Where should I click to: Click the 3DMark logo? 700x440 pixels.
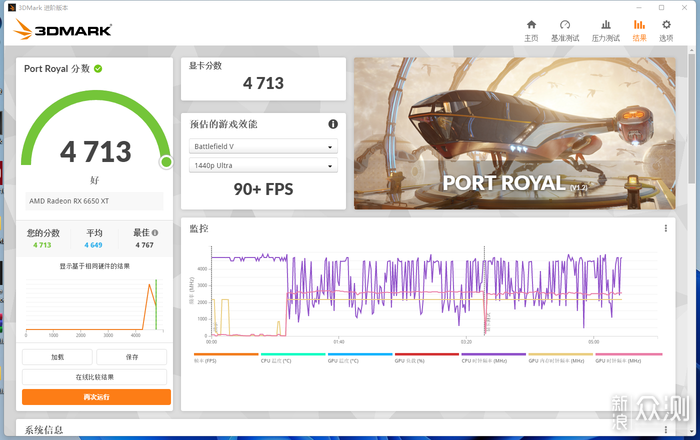click(62, 29)
